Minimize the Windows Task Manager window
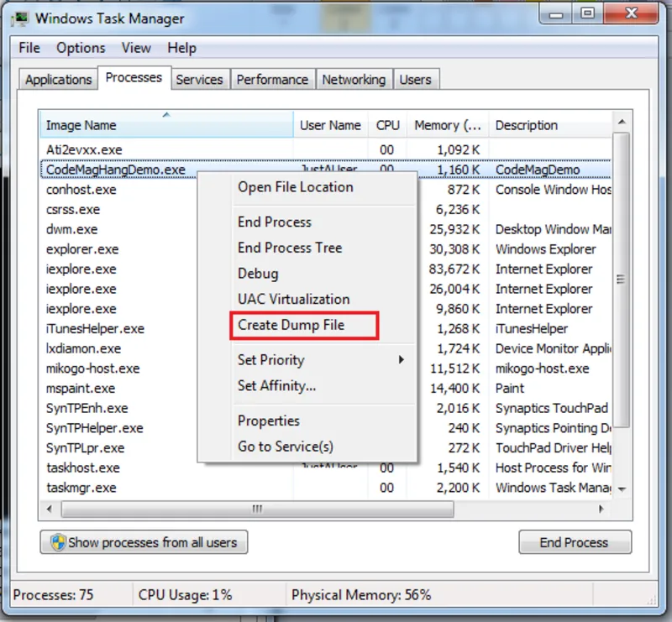Screen dimensions: 672x622 pos(556,14)
